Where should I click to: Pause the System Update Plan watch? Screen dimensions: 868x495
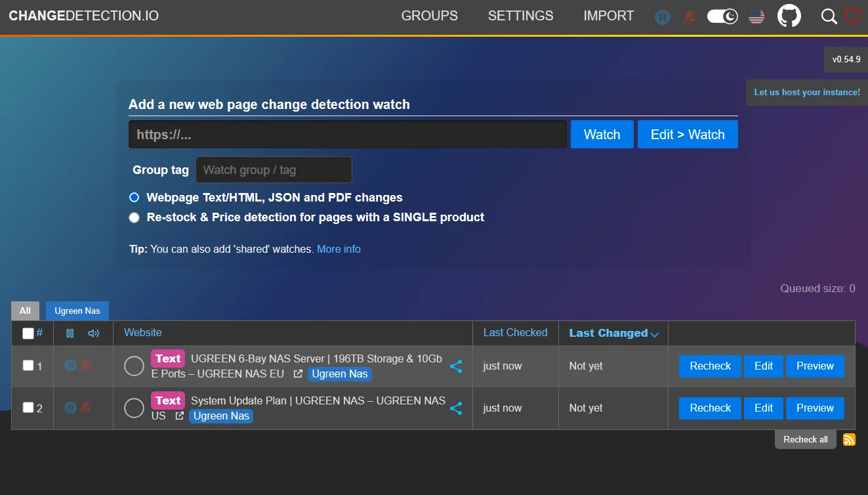click(70, 408)
